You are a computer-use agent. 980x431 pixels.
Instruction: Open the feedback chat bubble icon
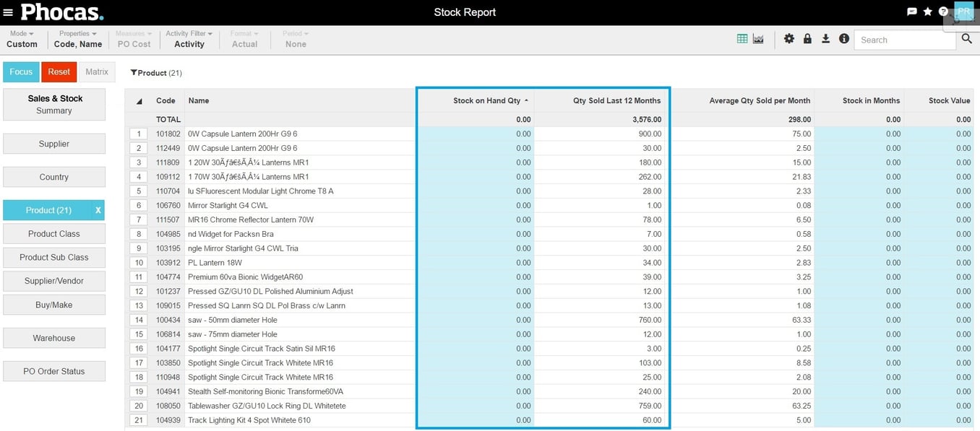click(x=911, y=12)
